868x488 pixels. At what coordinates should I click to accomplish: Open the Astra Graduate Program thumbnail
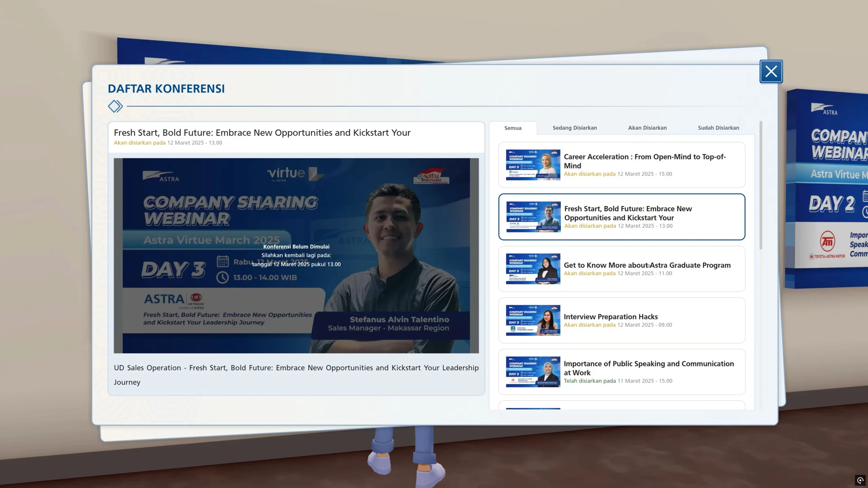(x=533, y=269)
